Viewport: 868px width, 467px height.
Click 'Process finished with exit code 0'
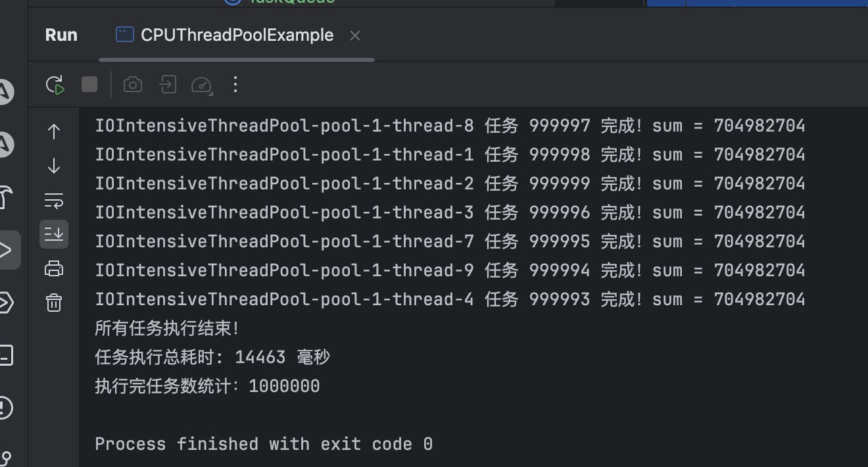(264, 444)
